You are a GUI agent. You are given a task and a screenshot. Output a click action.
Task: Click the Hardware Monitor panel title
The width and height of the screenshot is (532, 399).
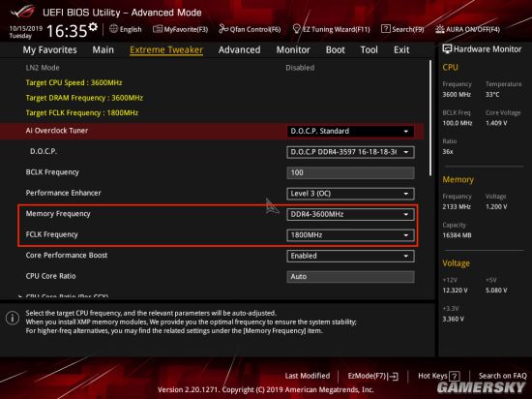[488, 49]
